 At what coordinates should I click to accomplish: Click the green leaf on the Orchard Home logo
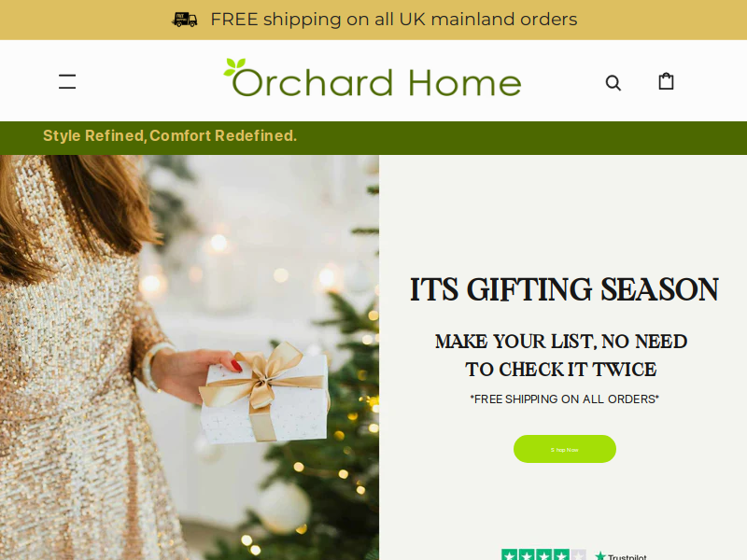[235, 66]
